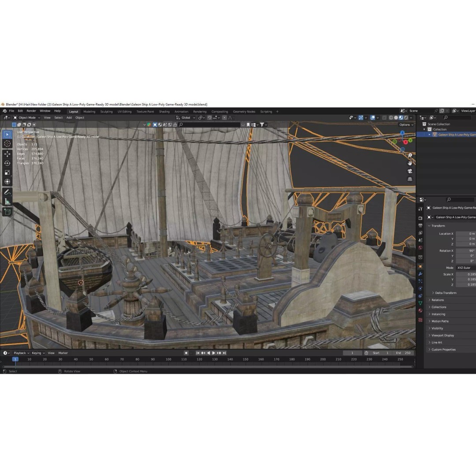Image resolution: width=476 pixels, height=476 pixels.
Task: Switch to Wireframe viewport shading
Action: click(x=391, y=118)
